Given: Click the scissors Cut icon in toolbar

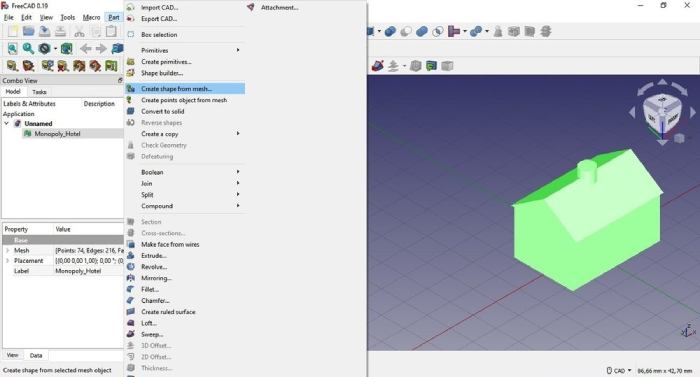Looking at the screenshot, I should [79, 31].
